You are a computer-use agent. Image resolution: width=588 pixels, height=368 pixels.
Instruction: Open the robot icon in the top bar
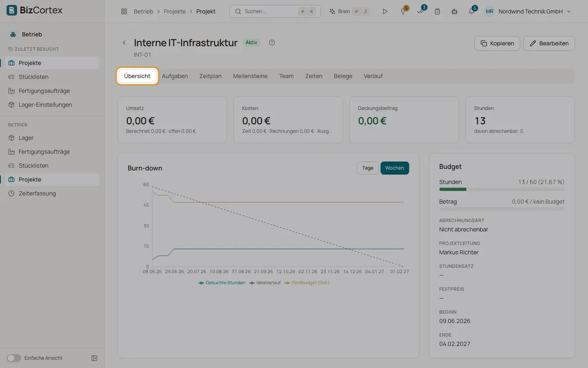pos(454,11)
